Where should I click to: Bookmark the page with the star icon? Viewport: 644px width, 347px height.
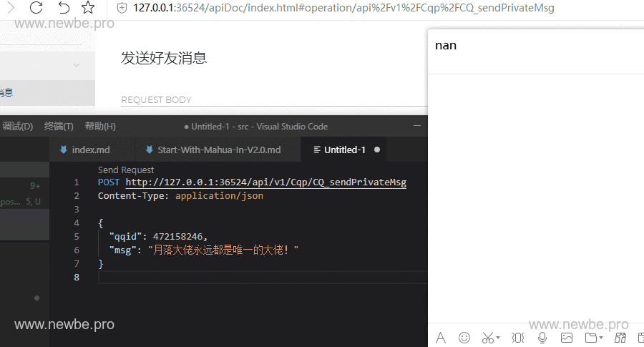tap(88, 7)
